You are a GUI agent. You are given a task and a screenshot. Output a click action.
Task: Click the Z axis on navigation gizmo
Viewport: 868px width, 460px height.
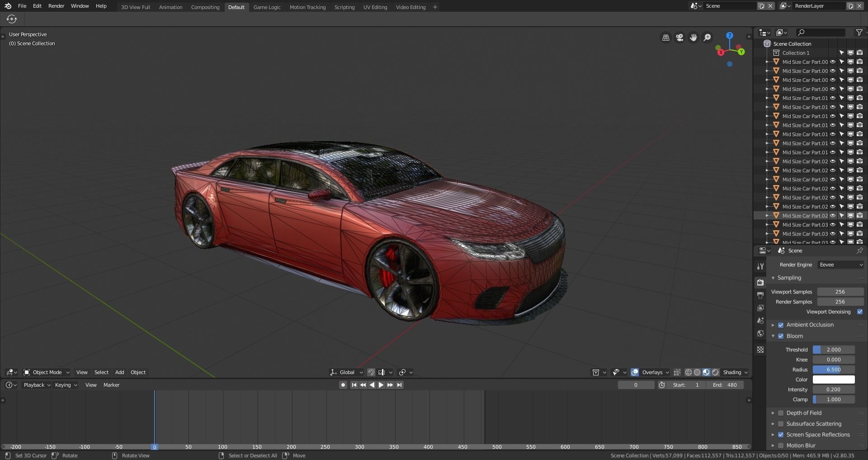pos(729,35)
